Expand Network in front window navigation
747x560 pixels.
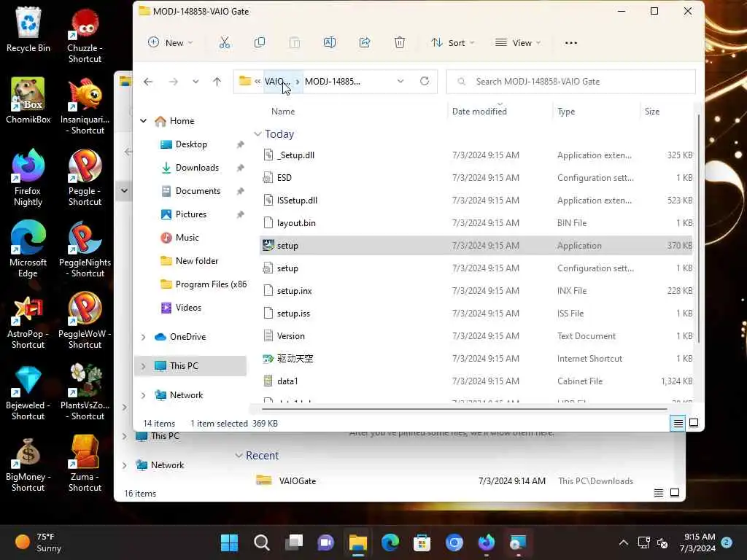pyautogui.click(x=144, y=395)
